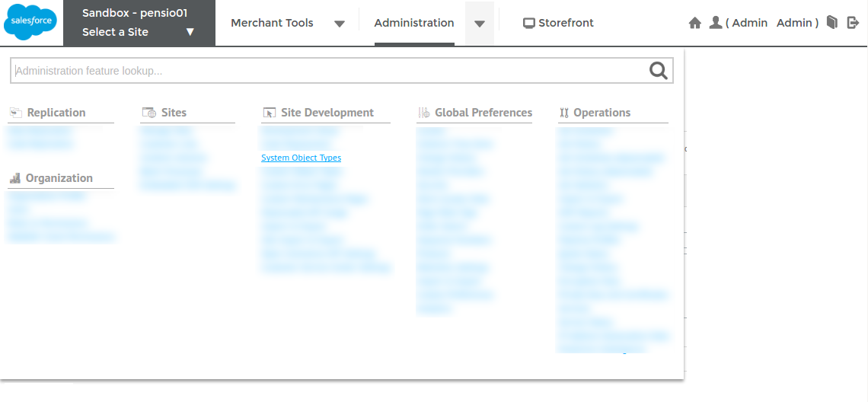Click the Global Preferences sliders icon
Viewport: 868px width, 402px height.
pyautogui.click(x=424, y=113)
